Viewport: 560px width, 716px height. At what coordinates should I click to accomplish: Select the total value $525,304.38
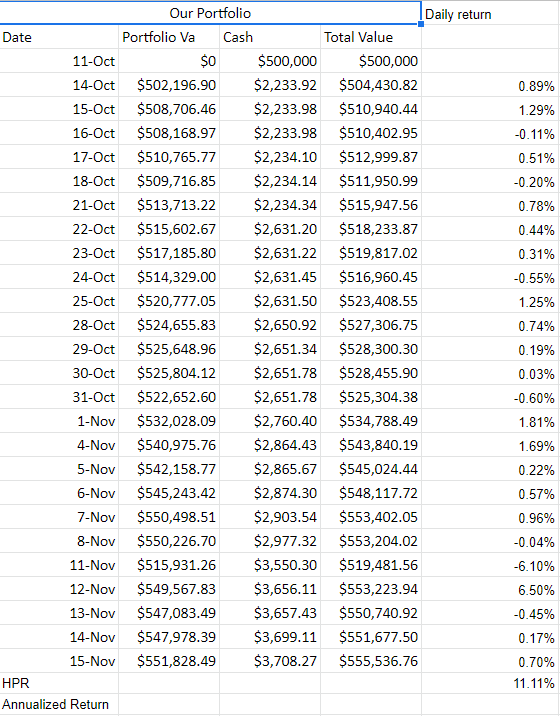(x=371, y=397)
